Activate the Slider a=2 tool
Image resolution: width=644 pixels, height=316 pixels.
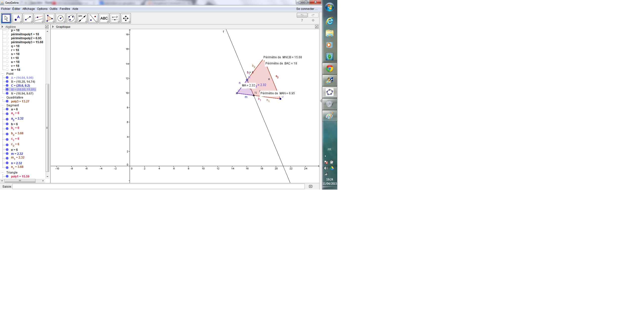[x=115, y=18]
